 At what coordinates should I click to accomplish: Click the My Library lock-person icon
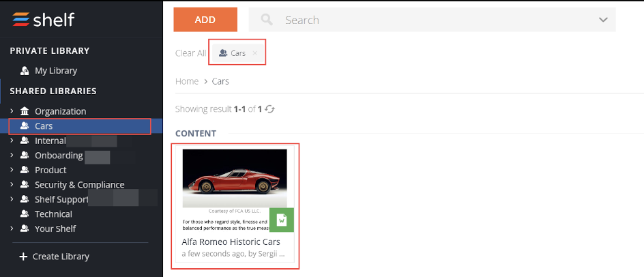point(25,71)
